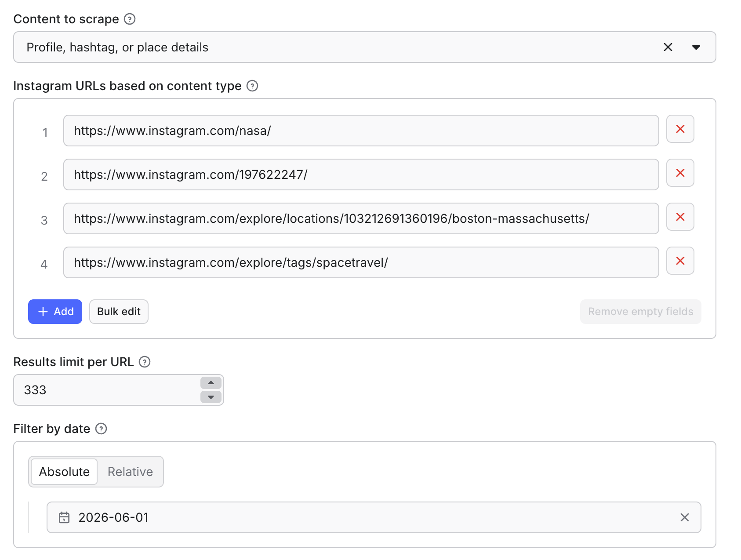Viewport: 741px width, 560px height.
Task: Open Filter by date help icon
Action: click(101, 429)
